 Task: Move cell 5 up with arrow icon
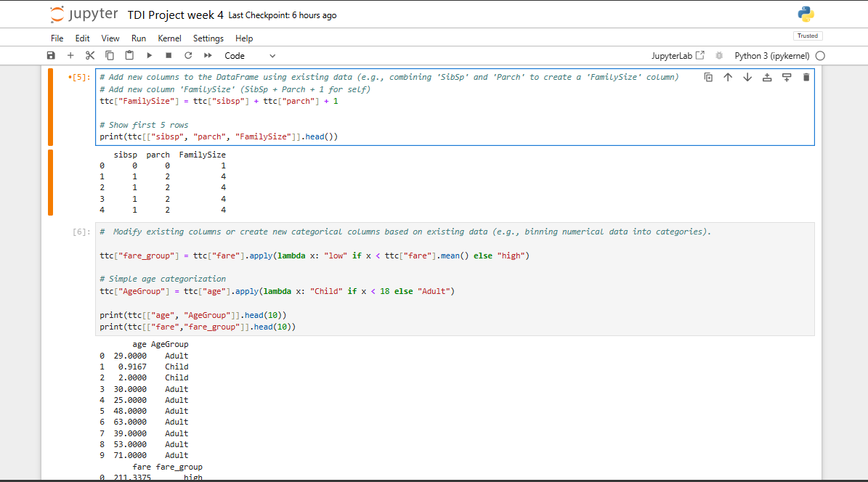click(728, 78)
